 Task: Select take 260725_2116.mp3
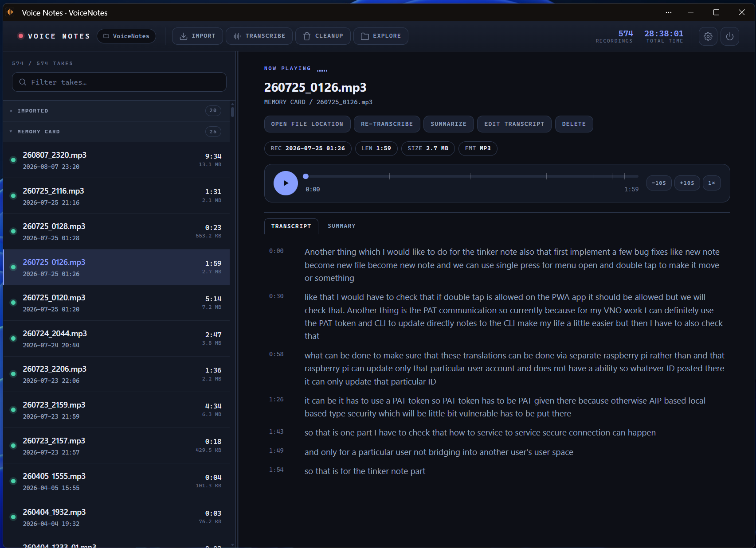(x=116, y=196)
